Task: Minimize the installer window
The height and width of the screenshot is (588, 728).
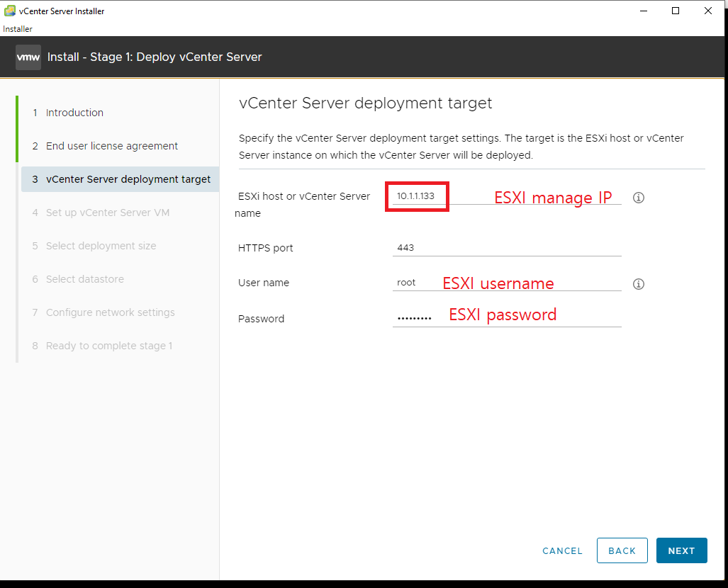Action: coord(644,11)
